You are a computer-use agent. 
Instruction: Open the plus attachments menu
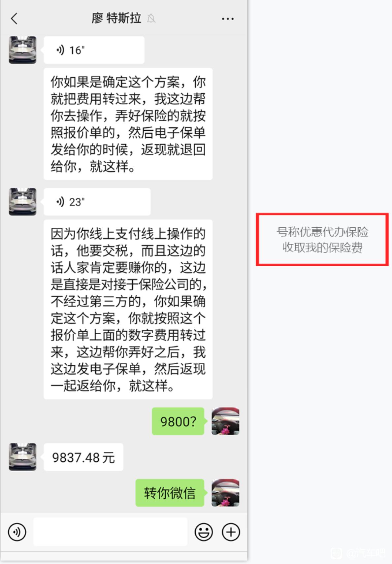(x=231, y=532)
